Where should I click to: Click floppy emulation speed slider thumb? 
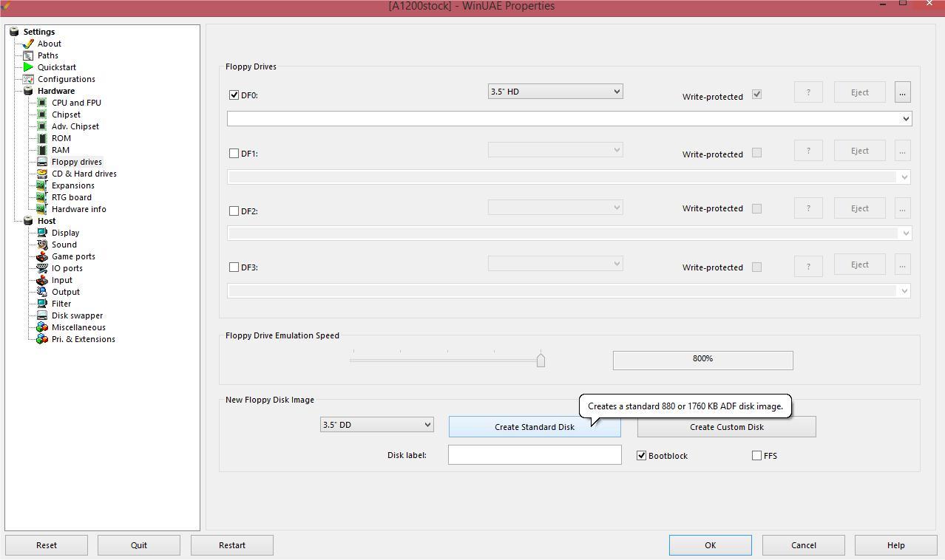click(541, 360)
